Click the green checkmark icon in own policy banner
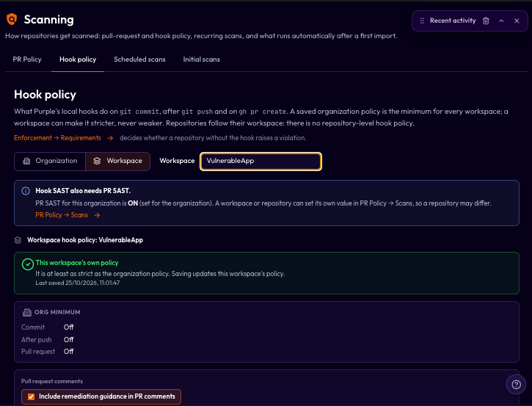 point(27,264)
